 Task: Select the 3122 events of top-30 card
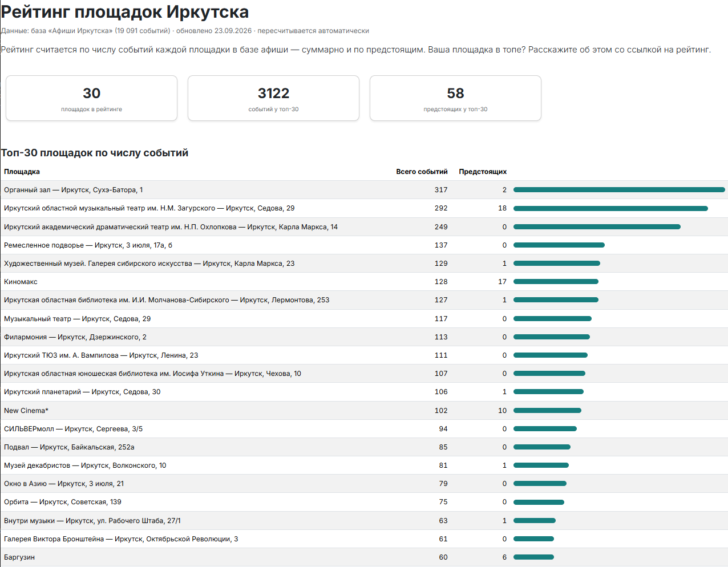[273, 98]
